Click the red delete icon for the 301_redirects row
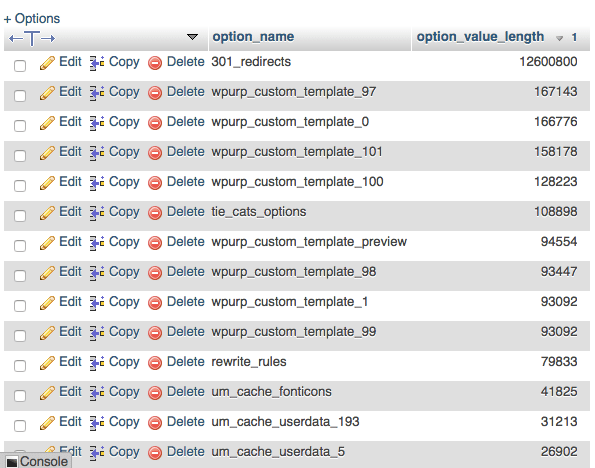 click(x=155, y=63)
